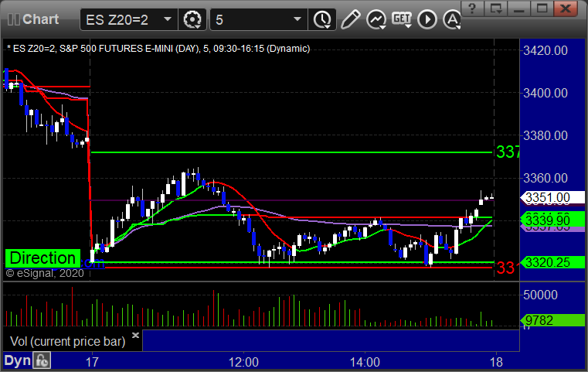
Task: Minimize the chart window
Action: pos(519,9)
